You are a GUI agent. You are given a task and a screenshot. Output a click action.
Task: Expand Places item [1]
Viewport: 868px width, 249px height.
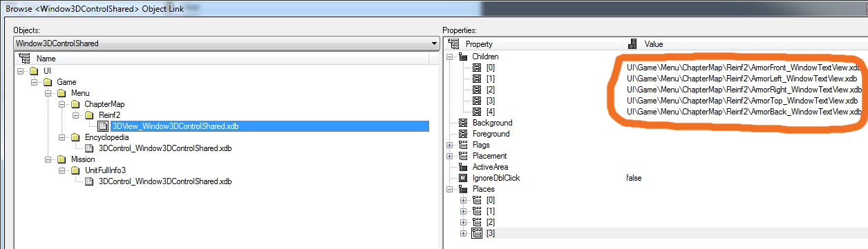(x=464, y=211)
